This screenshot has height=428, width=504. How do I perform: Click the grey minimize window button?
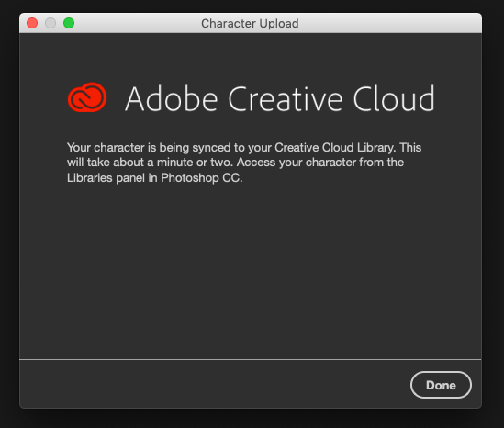coord(50,23)
